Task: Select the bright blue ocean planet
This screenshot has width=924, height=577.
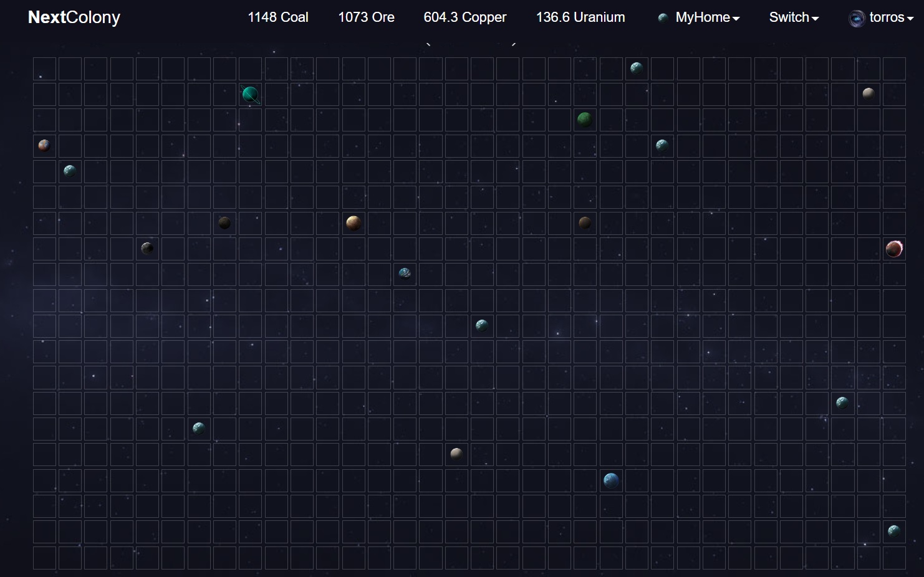Action: coord(611,480)
